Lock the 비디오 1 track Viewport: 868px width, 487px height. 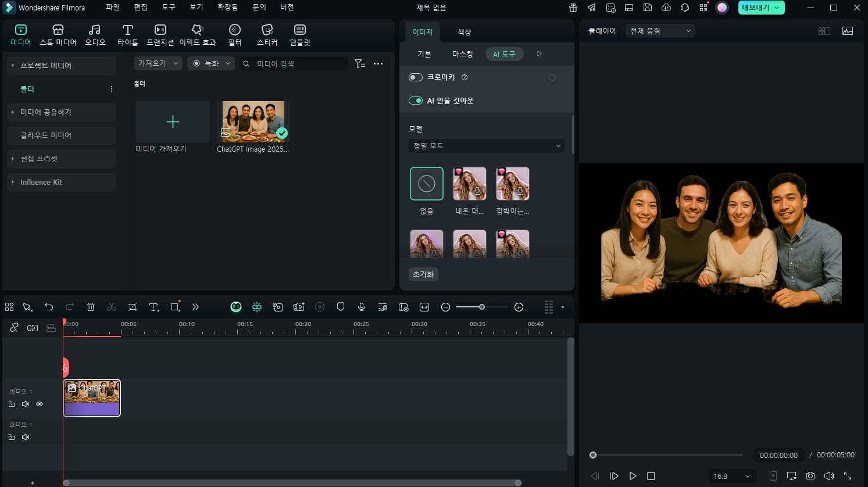click(x=12, y=404)
